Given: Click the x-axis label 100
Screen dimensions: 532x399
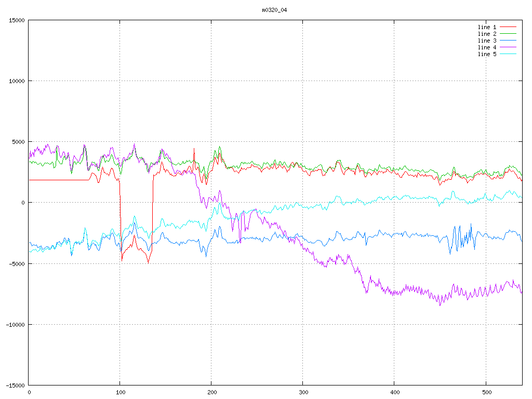Looking at the screenshot, I should click(121, 393).
